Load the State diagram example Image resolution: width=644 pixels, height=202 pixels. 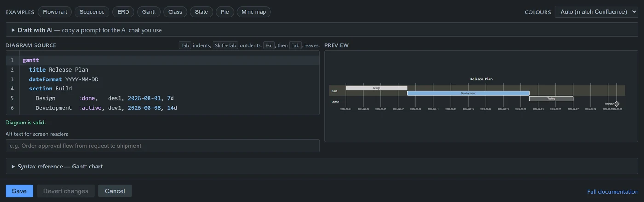pos(201,12)
